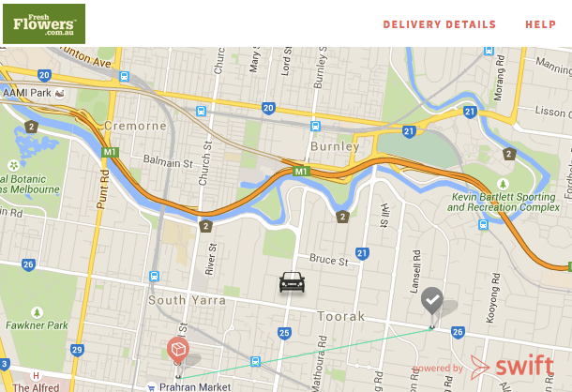The image size is (572, 392).
Task: Click the Burnley train station icon
Action: click(x=316, y=127)
